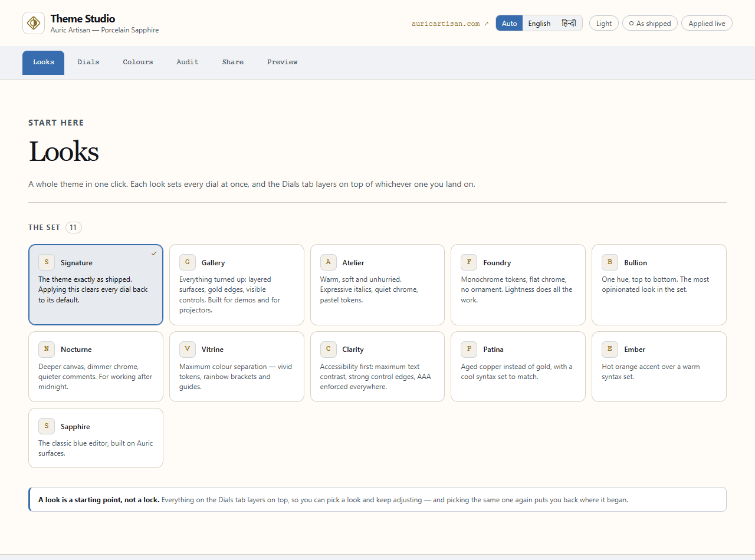Screen dimensions: 755x560
Task: Click the G badge on Gallery card
Action: click(x=188, y=262)
